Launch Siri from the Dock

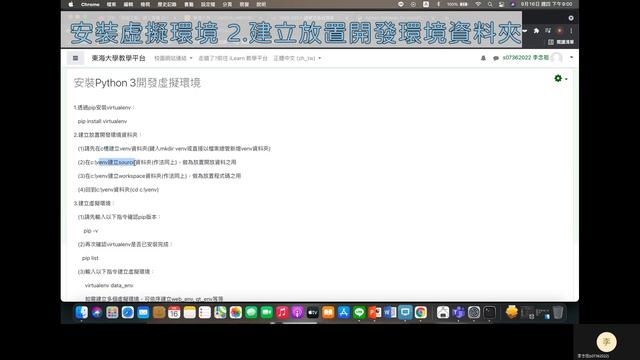pyautogui.click(x=97, y=313)
